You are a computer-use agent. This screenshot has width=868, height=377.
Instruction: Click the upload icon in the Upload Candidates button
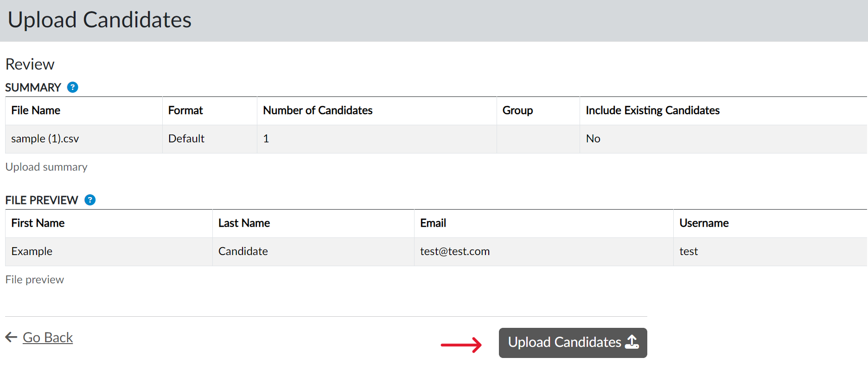click(x=632, y=342)
